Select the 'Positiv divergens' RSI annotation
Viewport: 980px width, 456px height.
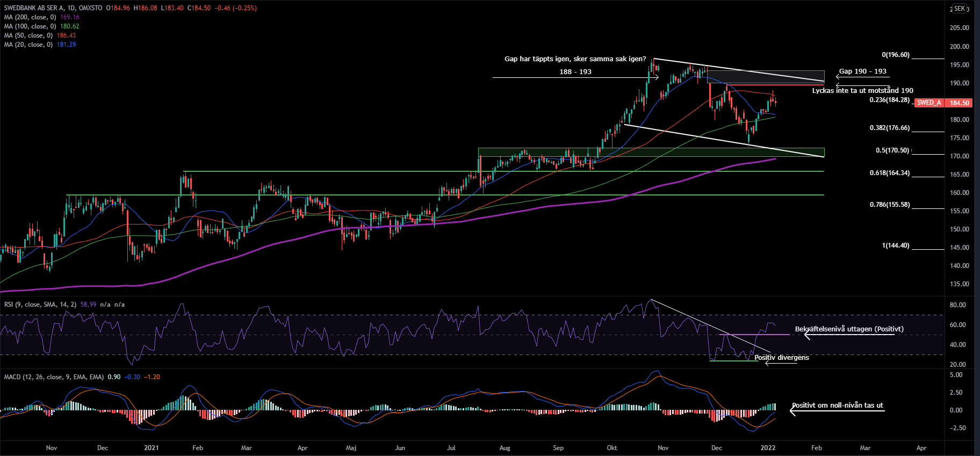pyautogui.click(x=781, y=358)
